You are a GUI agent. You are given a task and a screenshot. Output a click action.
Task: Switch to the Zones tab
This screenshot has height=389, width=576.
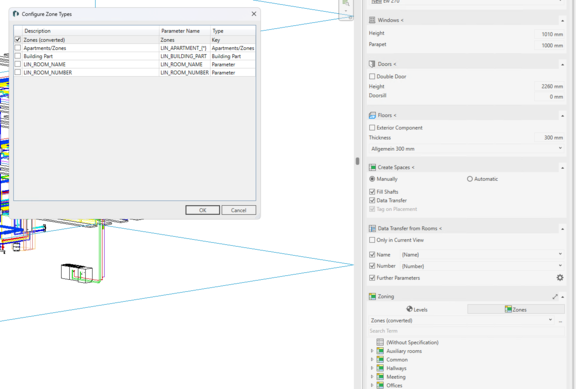click(516, 309)
